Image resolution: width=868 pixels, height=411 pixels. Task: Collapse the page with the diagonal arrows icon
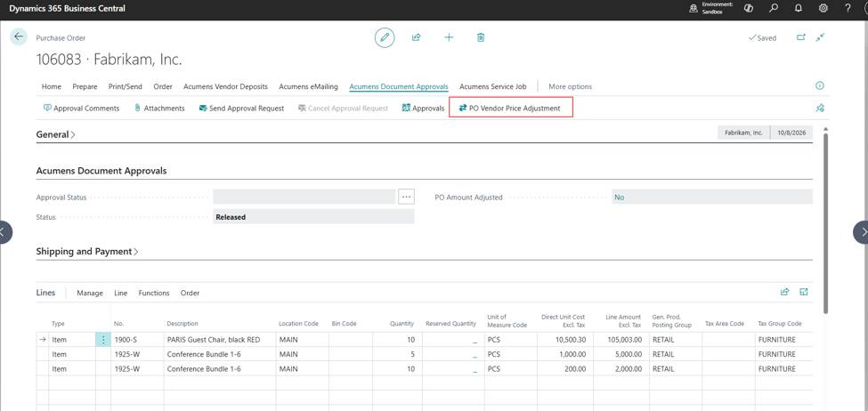[x=821, y=37]
